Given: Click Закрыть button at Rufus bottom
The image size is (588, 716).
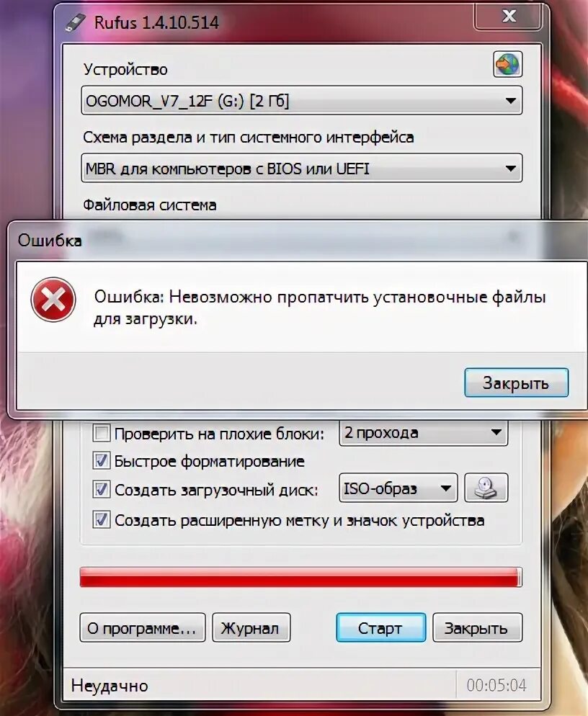Looking at the screenshot, I should [478, 628].
